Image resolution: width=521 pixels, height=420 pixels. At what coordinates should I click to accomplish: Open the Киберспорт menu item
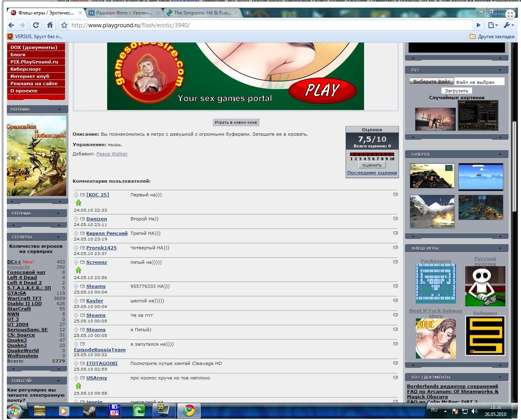point(36,69)
